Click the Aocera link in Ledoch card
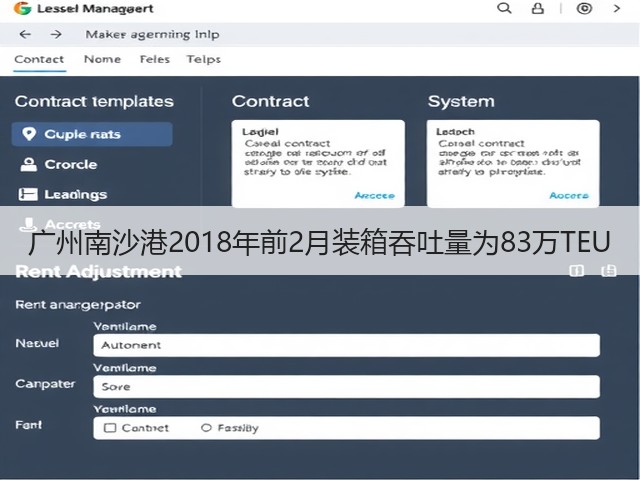640x480 pixels. click(569, 196)
